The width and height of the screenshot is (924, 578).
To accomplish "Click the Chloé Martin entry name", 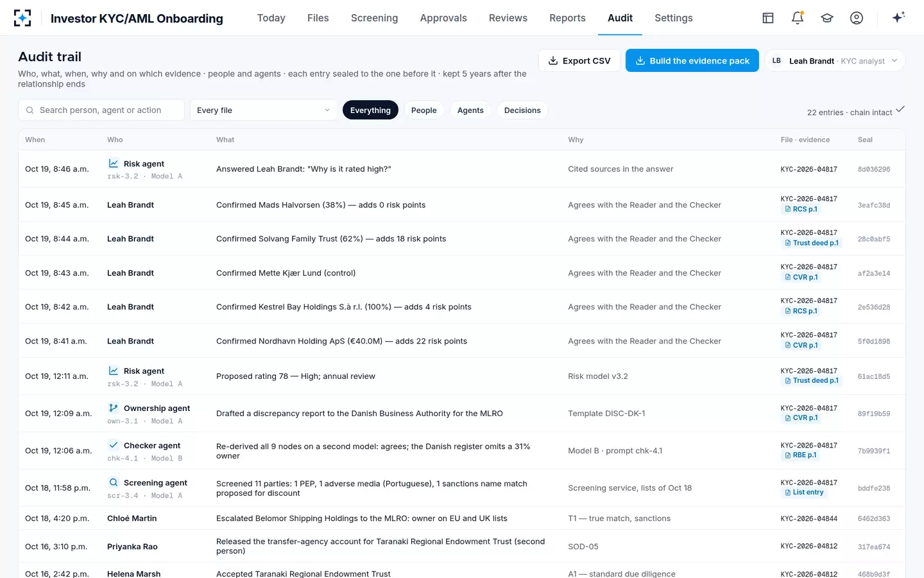I will pyautogui.click(x=132, y=518).
